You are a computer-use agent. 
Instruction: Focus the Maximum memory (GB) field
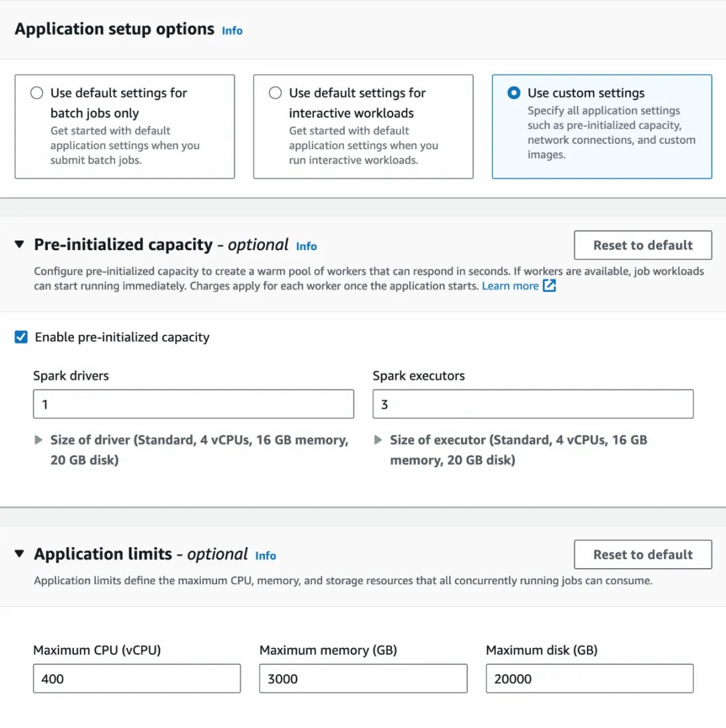tap(364, 678)
